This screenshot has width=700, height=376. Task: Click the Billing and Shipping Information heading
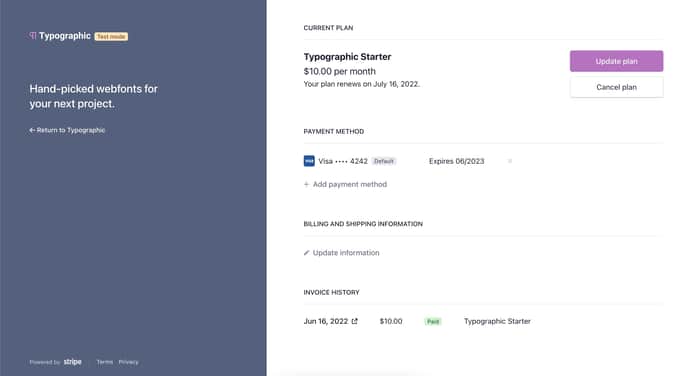pyautogui.click(x=363, y=224)
